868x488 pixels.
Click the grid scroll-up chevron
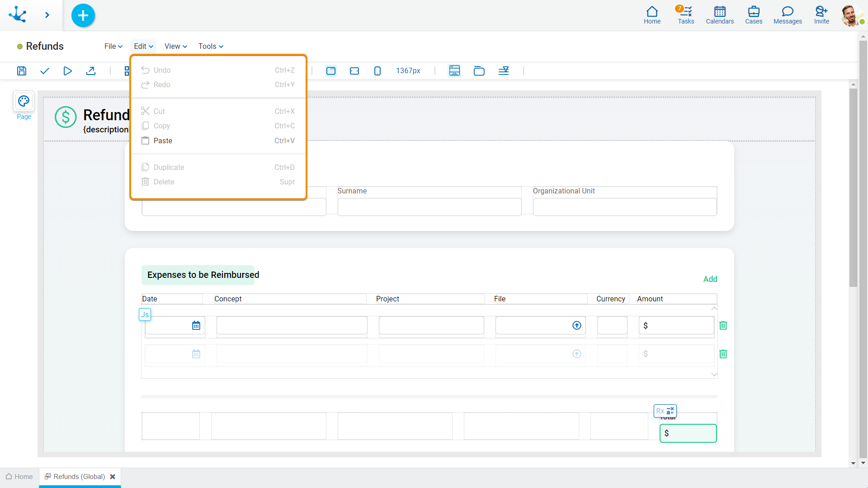point(714,308)
